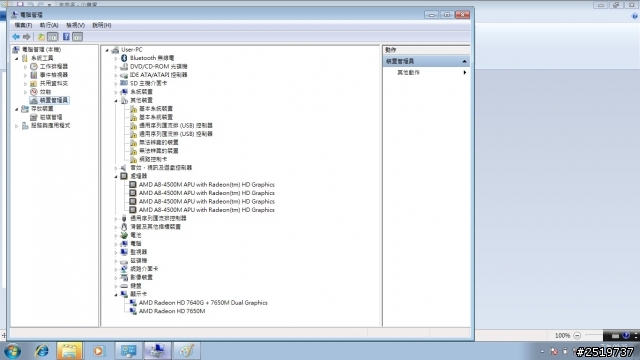Expand the 系統裝置 category

pos(116,92)
